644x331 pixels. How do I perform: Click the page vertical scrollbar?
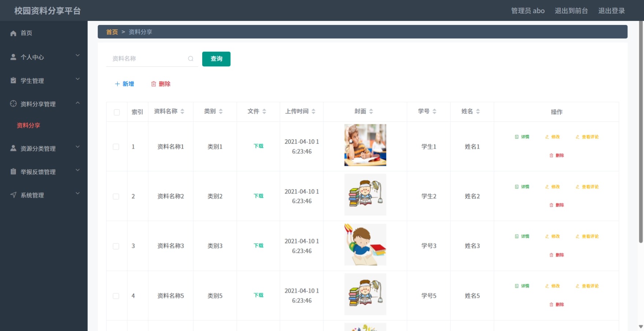pos(641,132)
